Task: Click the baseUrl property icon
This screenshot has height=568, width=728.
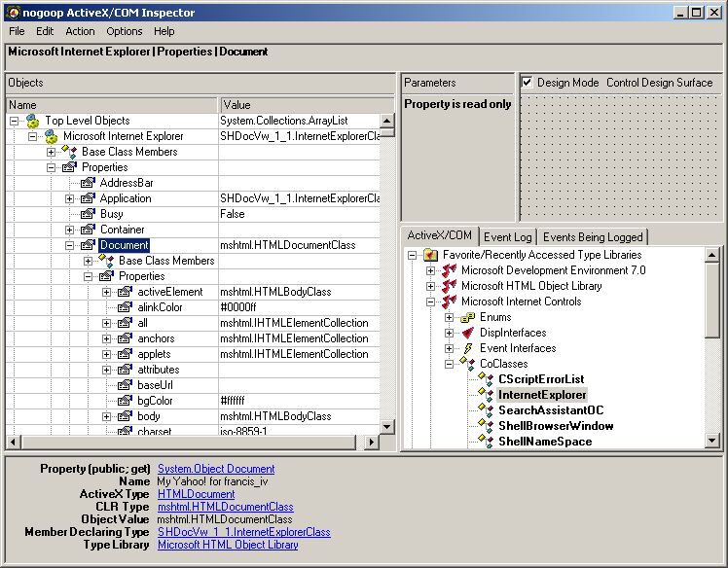Action: tap(125, 385)
